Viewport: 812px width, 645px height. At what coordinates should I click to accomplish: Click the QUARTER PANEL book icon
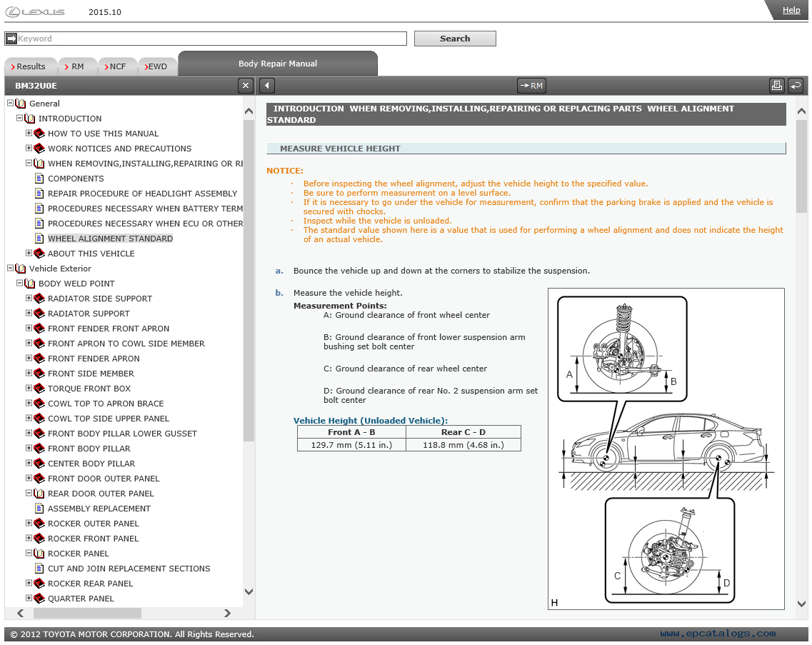pos(39,599)
